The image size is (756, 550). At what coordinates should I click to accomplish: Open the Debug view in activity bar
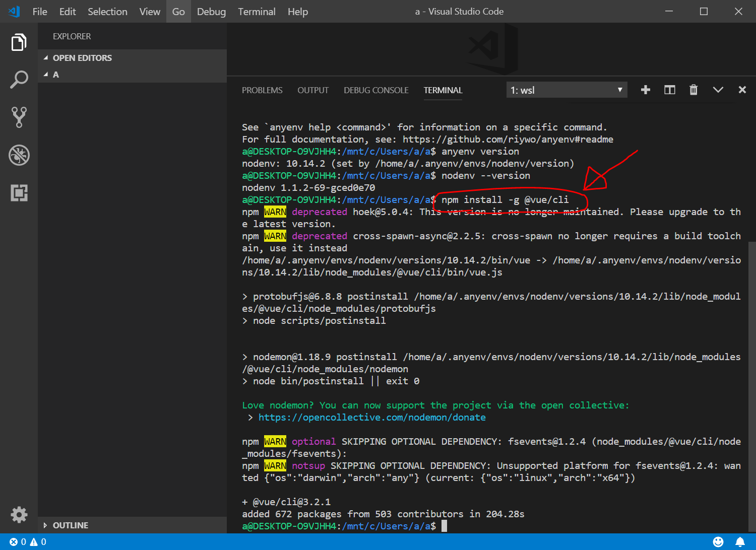(x=19, y=155)
